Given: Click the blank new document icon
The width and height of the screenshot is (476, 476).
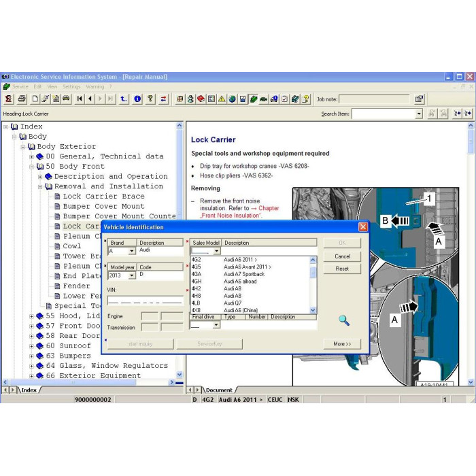Looking at the screenshot, I should pyautogui.click(x=35, y=99).
